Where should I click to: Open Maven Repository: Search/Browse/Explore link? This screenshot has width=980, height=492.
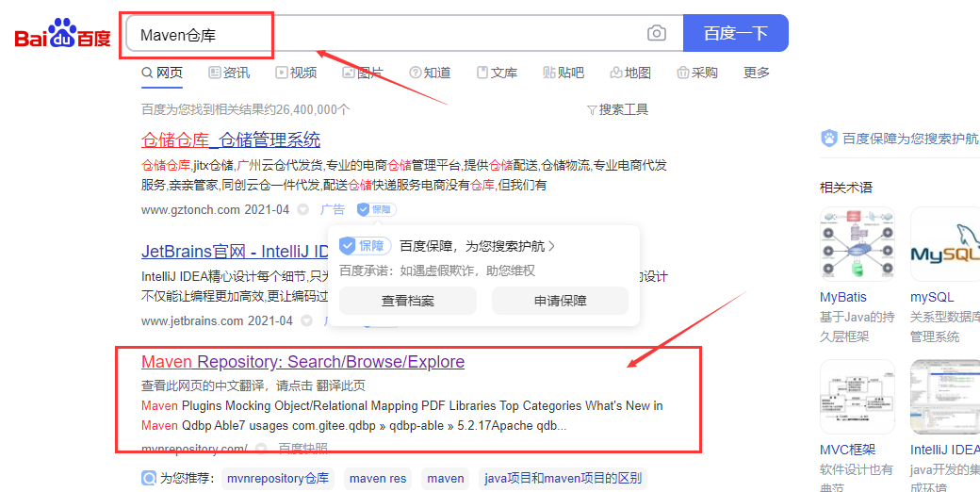click(303, 362)
